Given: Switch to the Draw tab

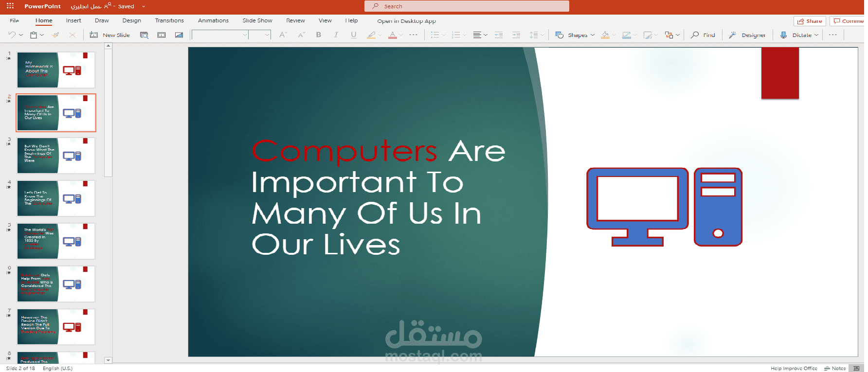Looking at the screenshot, I should pos(102,20).
